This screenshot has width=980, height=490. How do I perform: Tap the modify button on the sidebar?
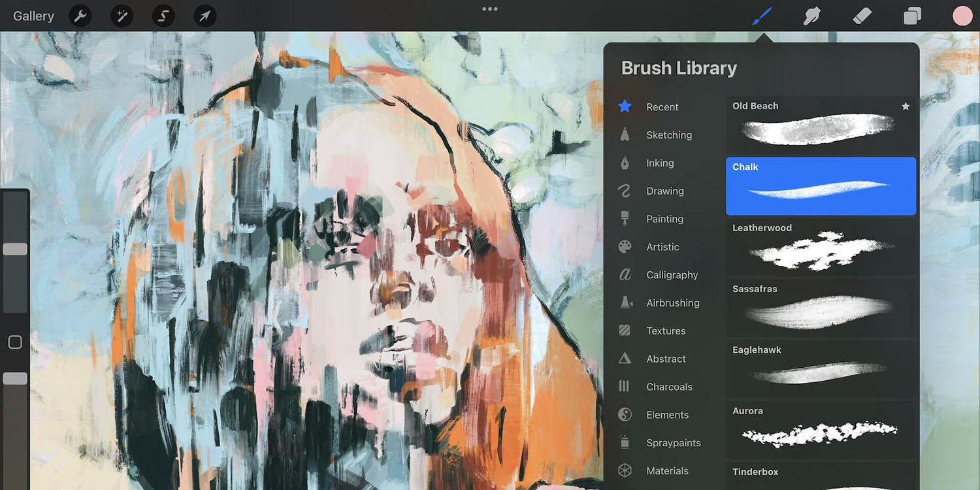[x=14, y=342]
